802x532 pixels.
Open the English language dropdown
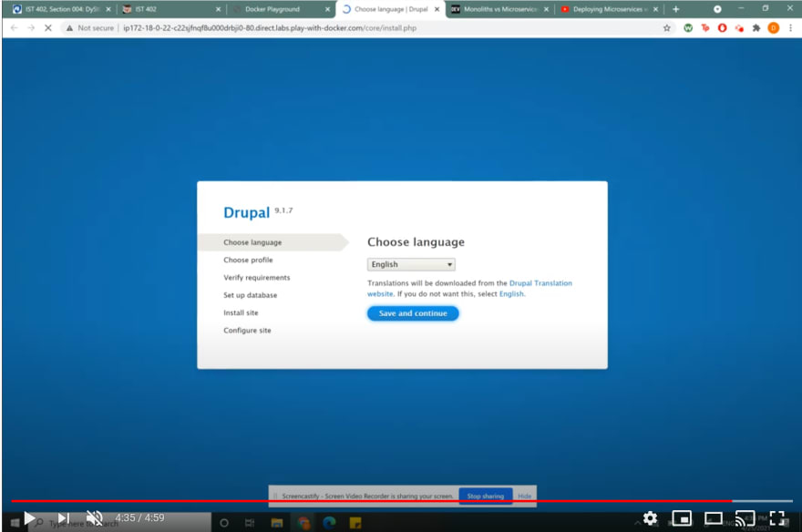pos(411,264)
